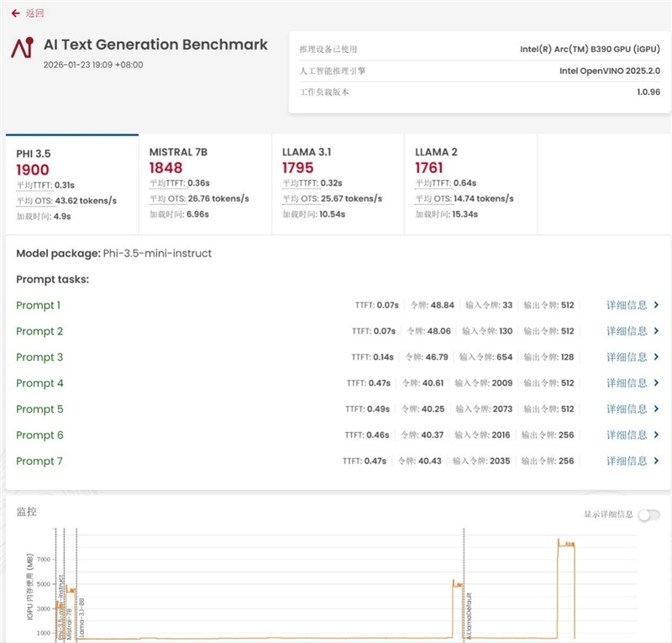Click the Prompt 7 task title
The height and width of the screenshot is (643, 672).
(39, 461)
